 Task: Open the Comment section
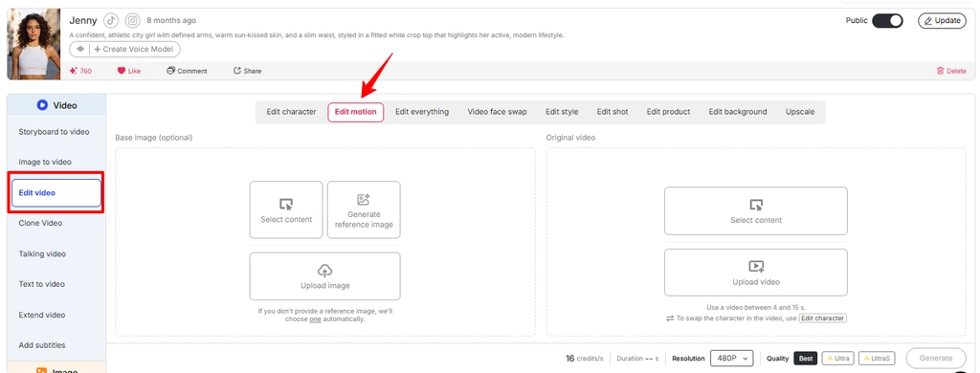[x=187, y=71]
